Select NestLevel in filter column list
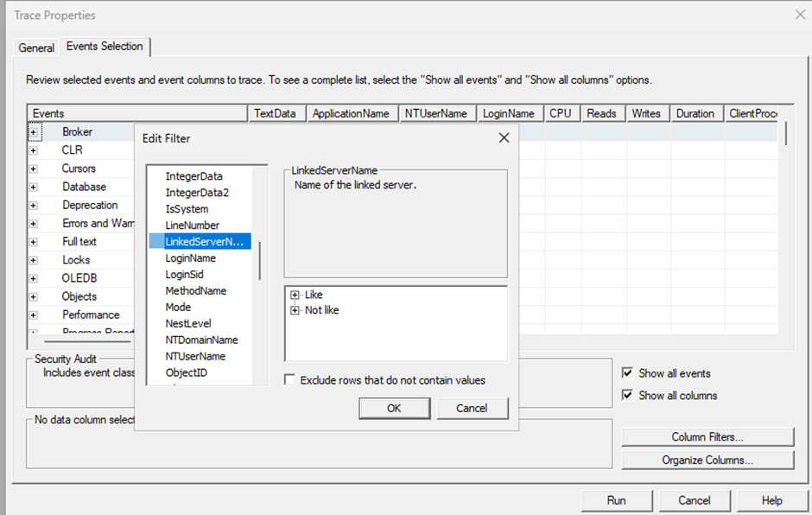812x515 pixels. [188, 323]
